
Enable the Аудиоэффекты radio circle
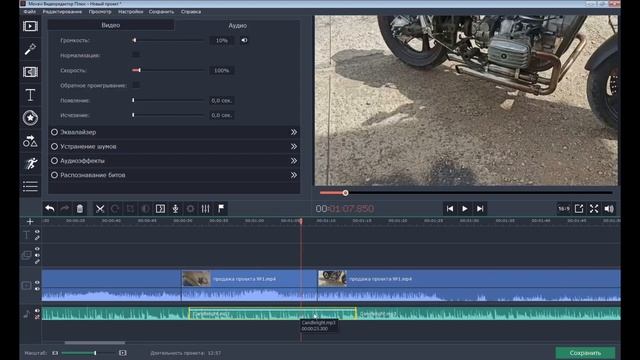click(x=54, y=160)
